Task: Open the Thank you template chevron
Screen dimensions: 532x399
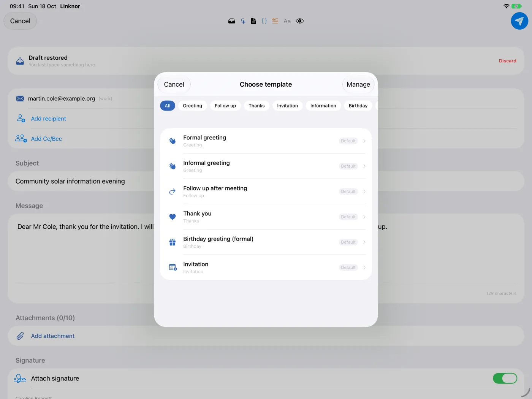Action: pos(364,217)
